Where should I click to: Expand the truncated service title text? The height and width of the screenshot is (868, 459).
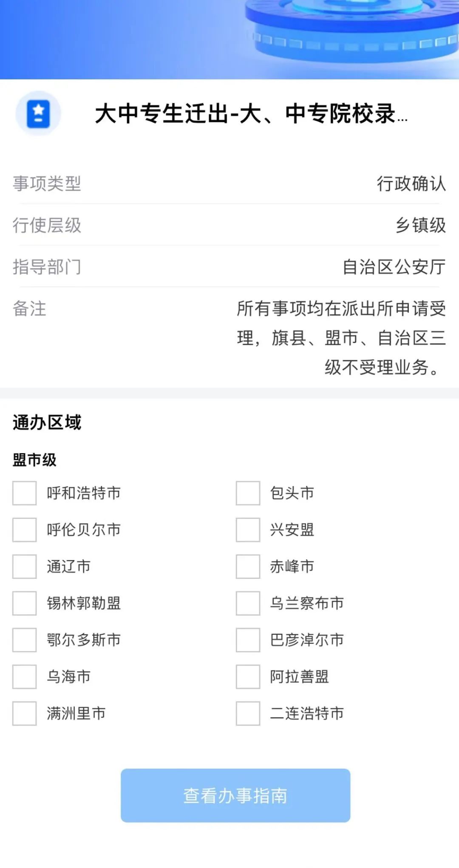[251, 114]
